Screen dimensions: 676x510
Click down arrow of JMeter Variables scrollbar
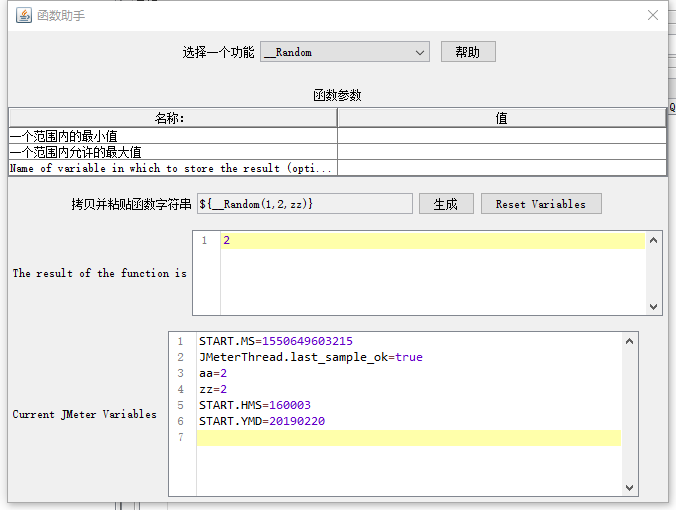click(x=629, y=488)
